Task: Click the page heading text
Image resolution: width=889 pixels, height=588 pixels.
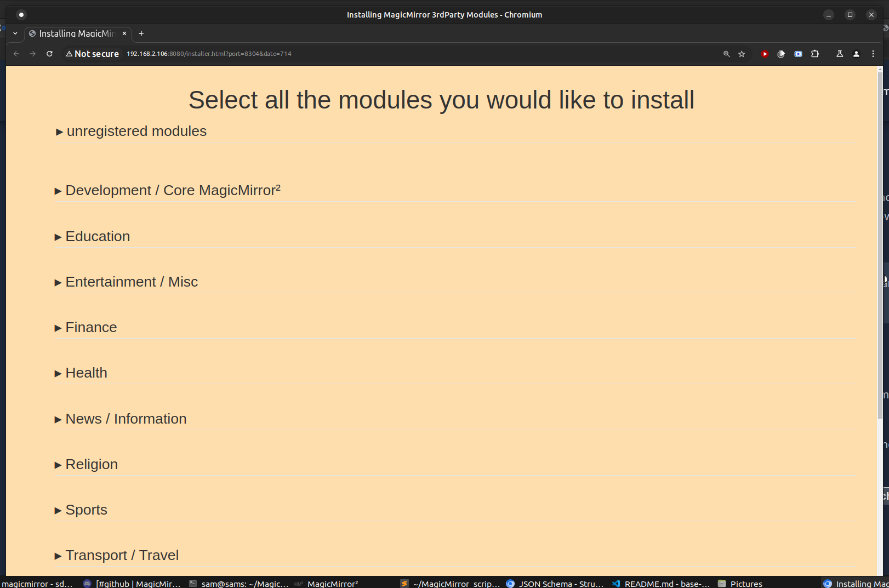Action: (x=441, y=100)
